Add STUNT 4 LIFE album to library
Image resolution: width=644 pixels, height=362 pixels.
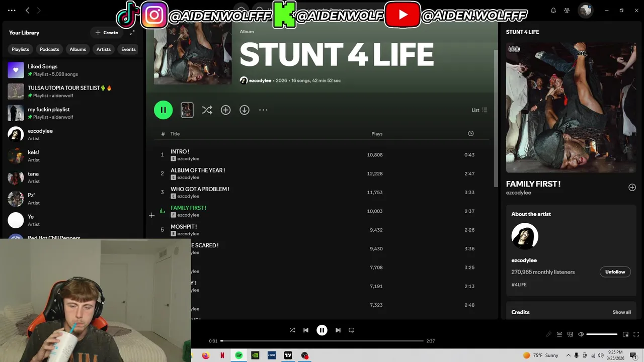[x=225, y=110]
